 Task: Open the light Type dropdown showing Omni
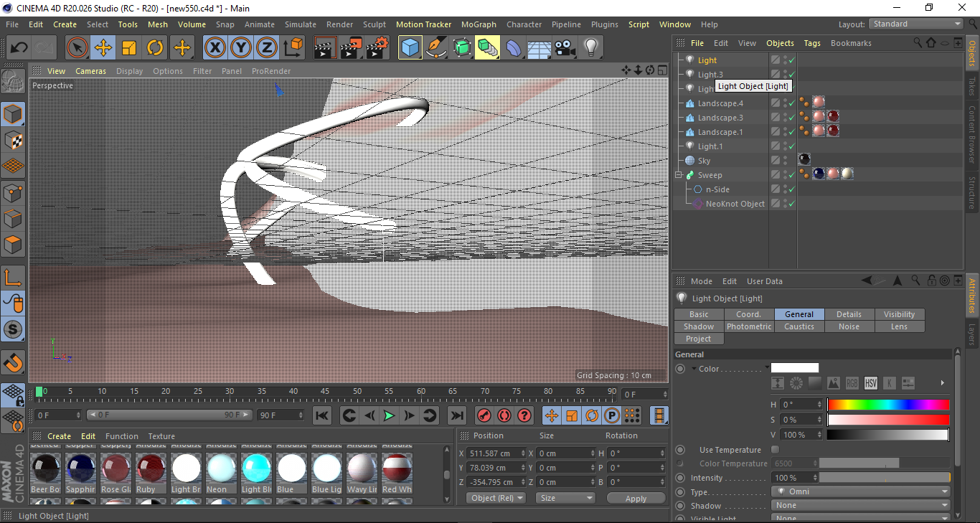point(861,492)
